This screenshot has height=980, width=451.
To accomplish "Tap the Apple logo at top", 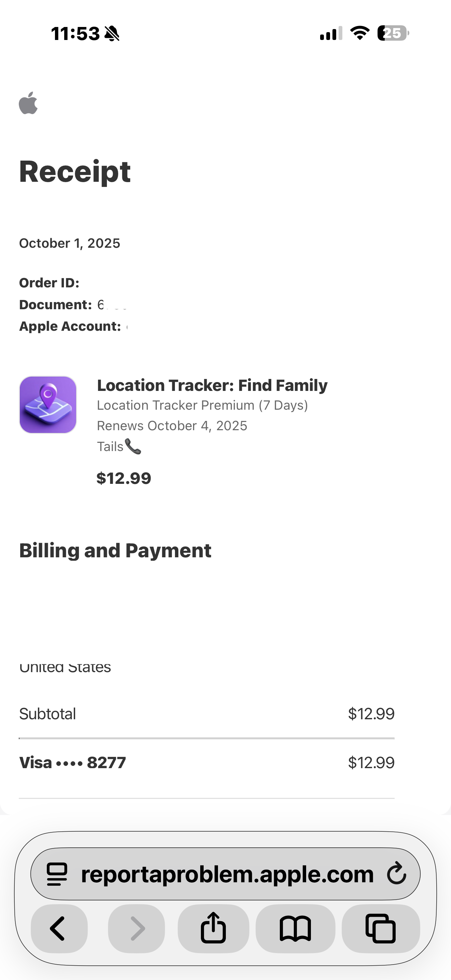I will pyautogui.click(x=28, y=103).
